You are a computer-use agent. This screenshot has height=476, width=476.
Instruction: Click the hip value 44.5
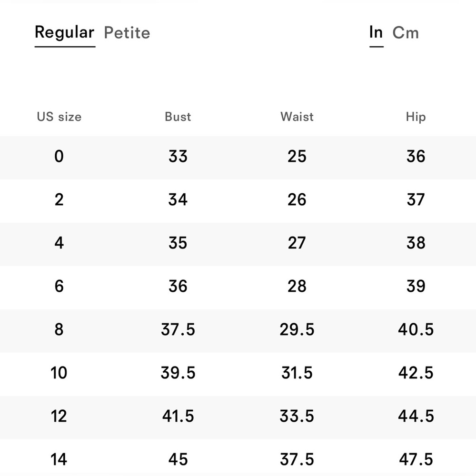click(416, 416)
